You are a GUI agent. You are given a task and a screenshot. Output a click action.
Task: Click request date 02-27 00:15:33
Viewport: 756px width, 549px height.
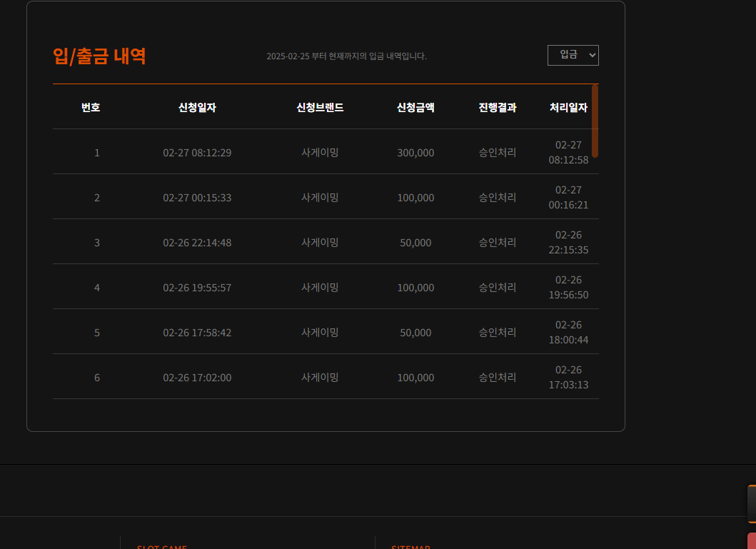pos(197,198)
